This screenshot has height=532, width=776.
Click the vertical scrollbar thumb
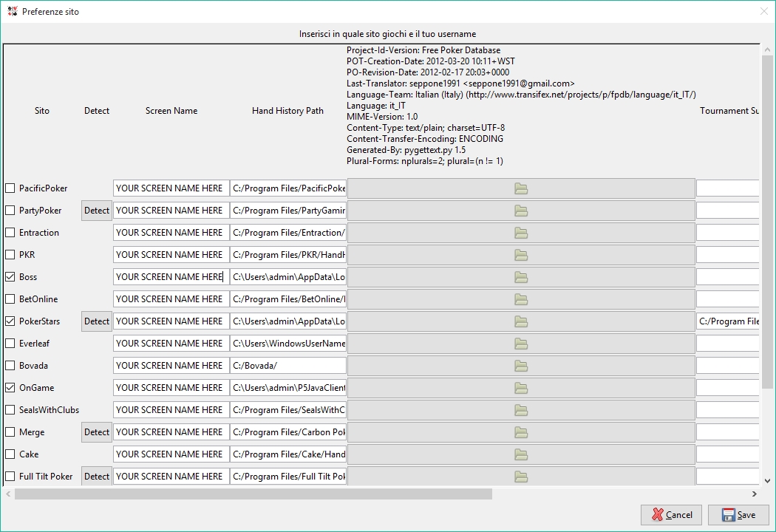[x=767, y=221]
